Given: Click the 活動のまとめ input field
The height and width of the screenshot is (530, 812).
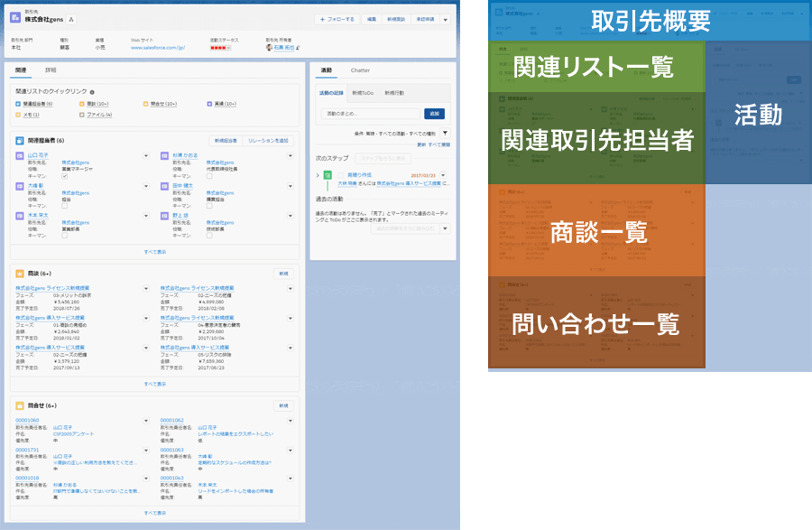Looking at the screenshot, I should (371, 114).
